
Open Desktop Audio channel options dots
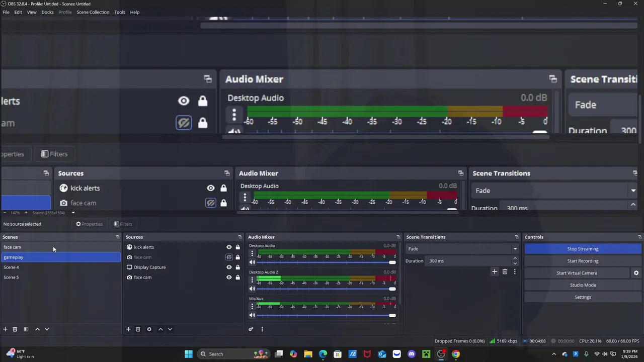(x=252, y=254)
